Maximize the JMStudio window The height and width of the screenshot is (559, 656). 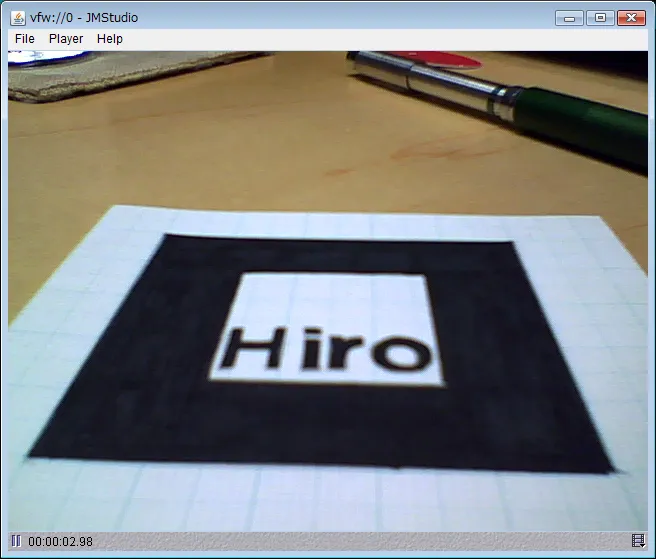(600, 18)
